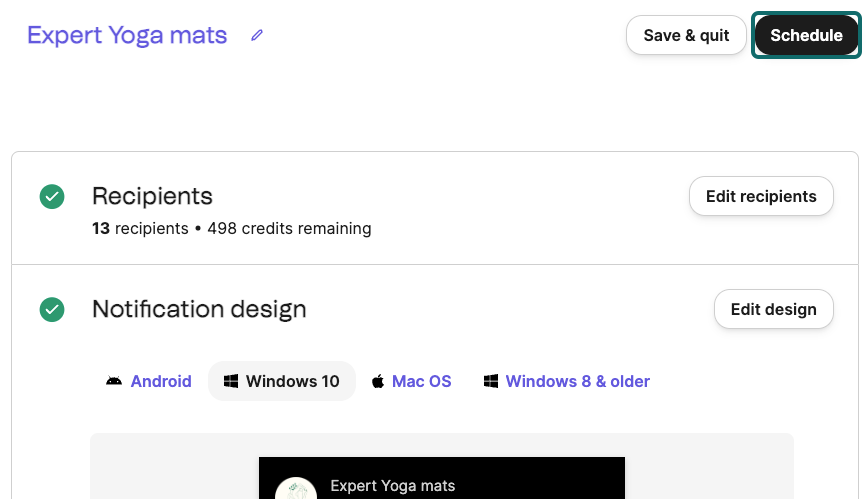Click the Notification design section heading
This screenshot has height=499, width=867.
click(199, 309)
